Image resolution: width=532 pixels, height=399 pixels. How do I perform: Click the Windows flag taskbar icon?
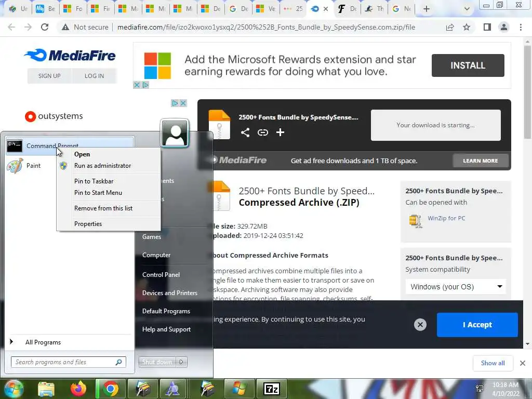[x=238, y=389]
